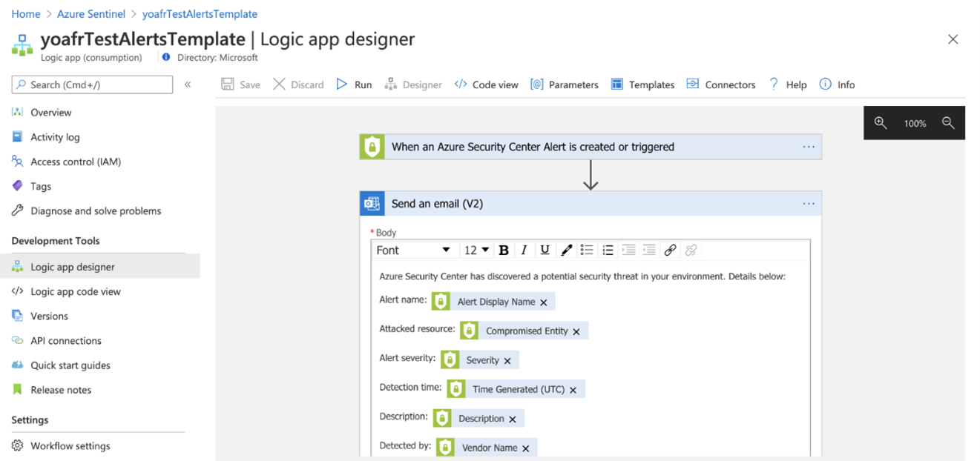Open options menu for Security Center trigger
The height and width of the screenshot is (461, 980).
809,147
